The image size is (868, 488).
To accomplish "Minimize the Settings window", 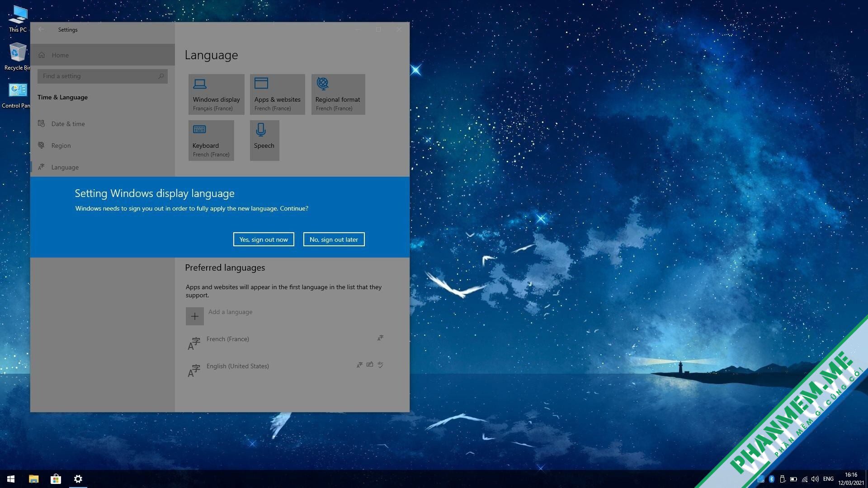I will [x=358, y=29].
